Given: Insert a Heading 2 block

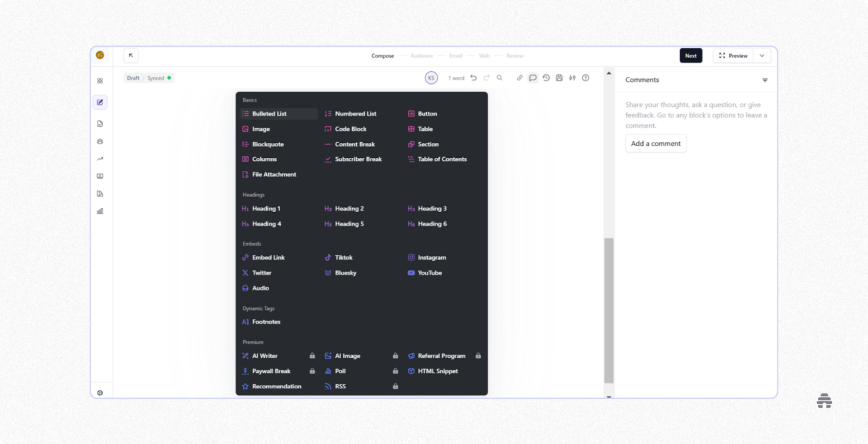Looking at the screenshot, I should [x=349, y=208].
